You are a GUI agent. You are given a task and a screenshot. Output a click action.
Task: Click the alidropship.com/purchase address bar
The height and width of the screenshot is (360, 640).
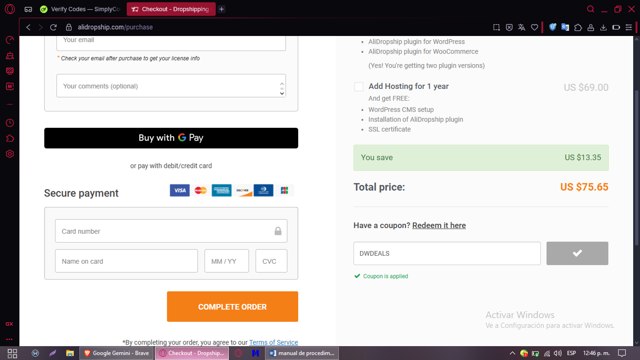[115, 27]
